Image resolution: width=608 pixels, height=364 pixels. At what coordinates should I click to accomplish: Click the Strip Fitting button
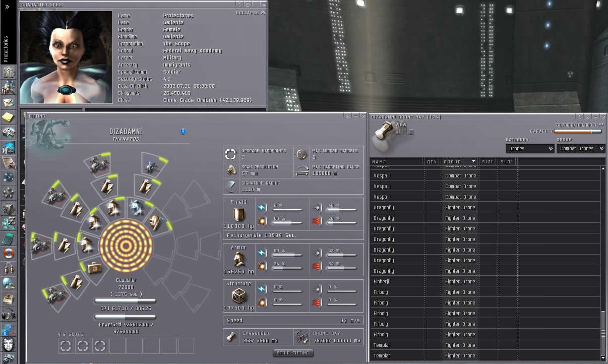click(x=293, y=353)
